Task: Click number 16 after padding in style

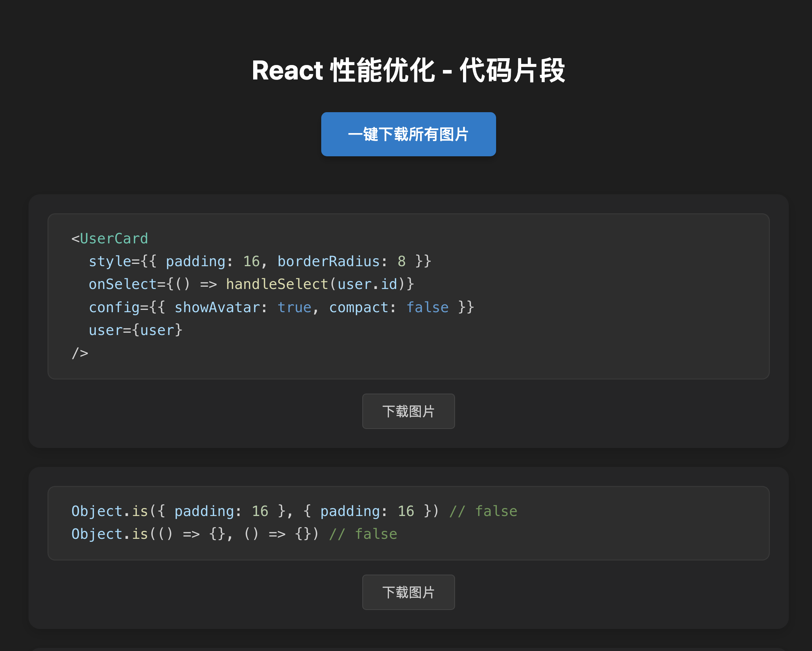Action: pyautogui.click(x=251, y=262)
